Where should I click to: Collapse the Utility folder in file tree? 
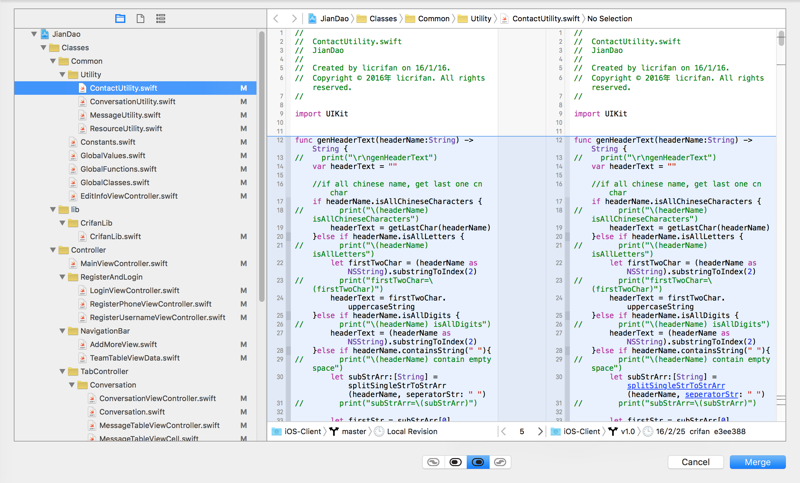tap(62, 75)
